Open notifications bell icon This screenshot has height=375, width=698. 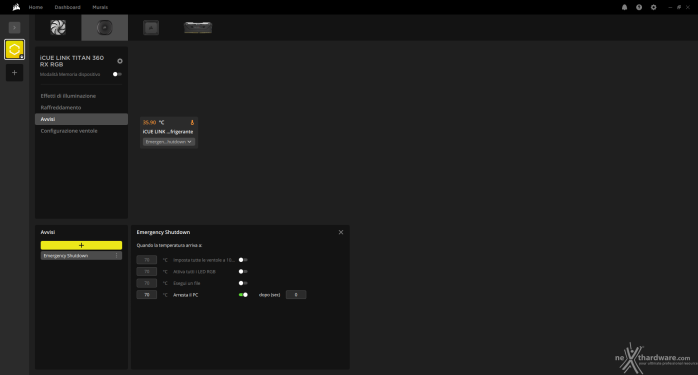(x=625, y=7)
